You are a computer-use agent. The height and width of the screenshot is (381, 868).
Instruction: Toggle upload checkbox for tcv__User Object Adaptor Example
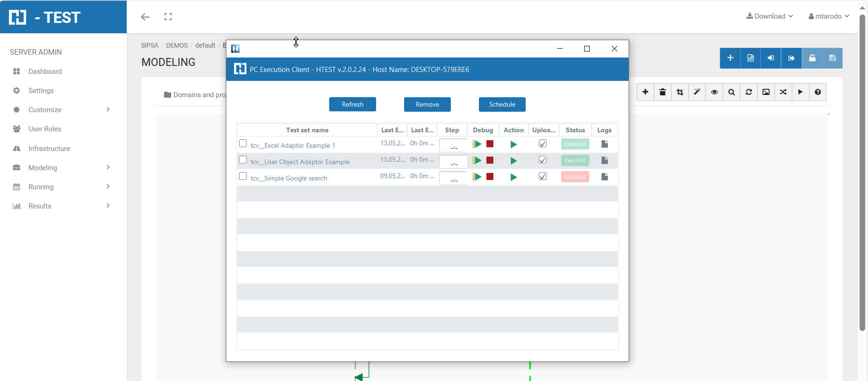click(x=542, y=160)
